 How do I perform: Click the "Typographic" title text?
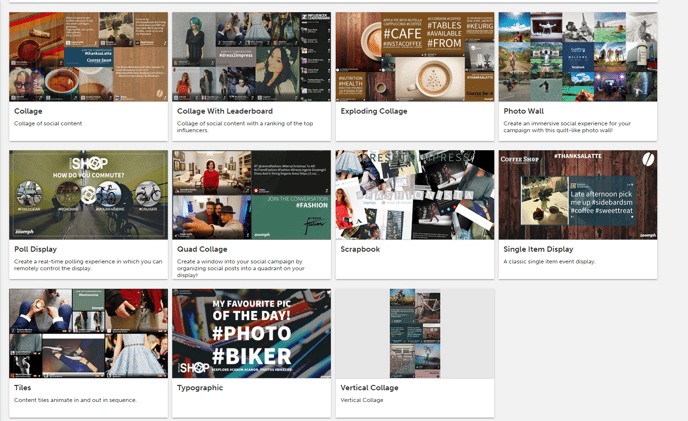click(199, 387)
